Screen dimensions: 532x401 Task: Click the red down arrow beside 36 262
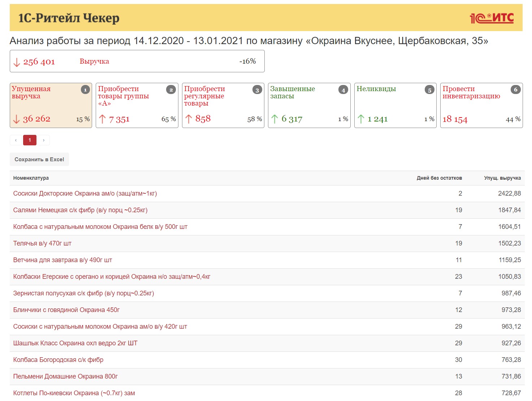coord(16,119)
